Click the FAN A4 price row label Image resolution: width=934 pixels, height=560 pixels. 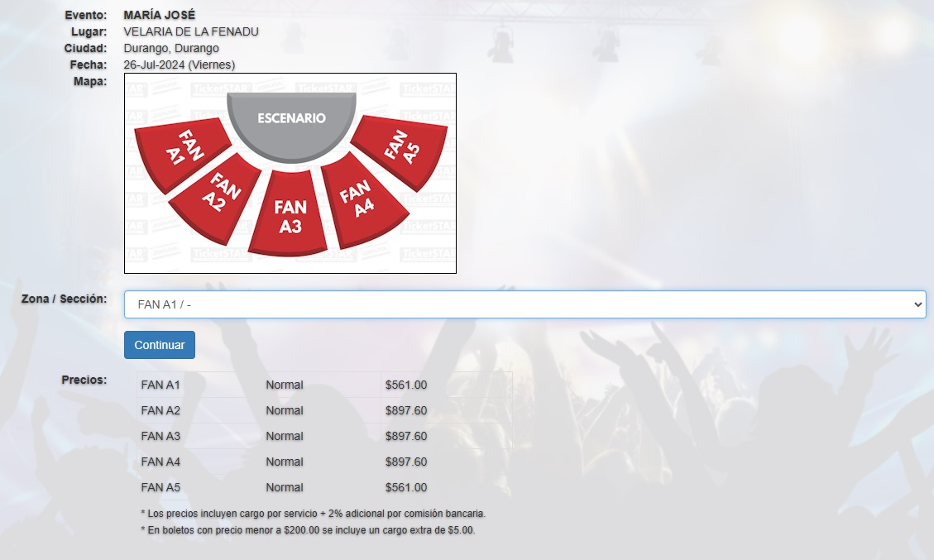pyautogui.click(x=160, y=462)
